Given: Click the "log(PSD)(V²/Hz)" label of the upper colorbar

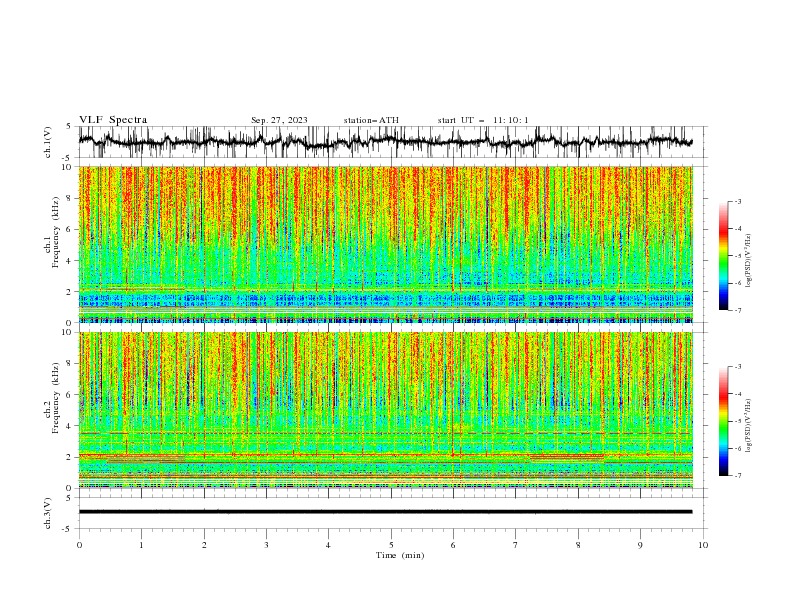Looking at the screenshot, I should pos(748,261).
